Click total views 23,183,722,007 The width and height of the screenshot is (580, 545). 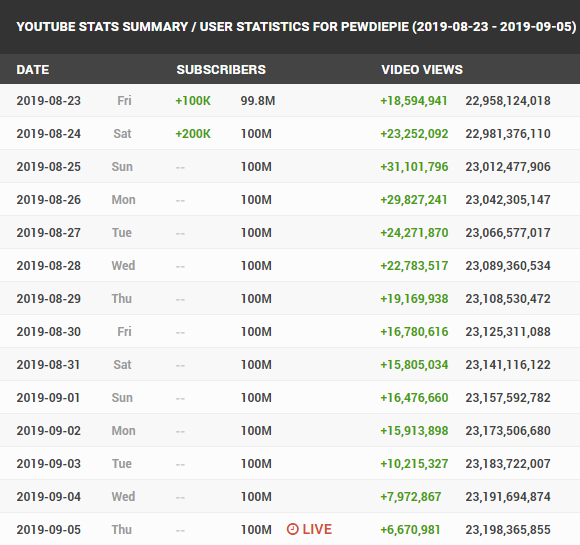pos(508,463)
